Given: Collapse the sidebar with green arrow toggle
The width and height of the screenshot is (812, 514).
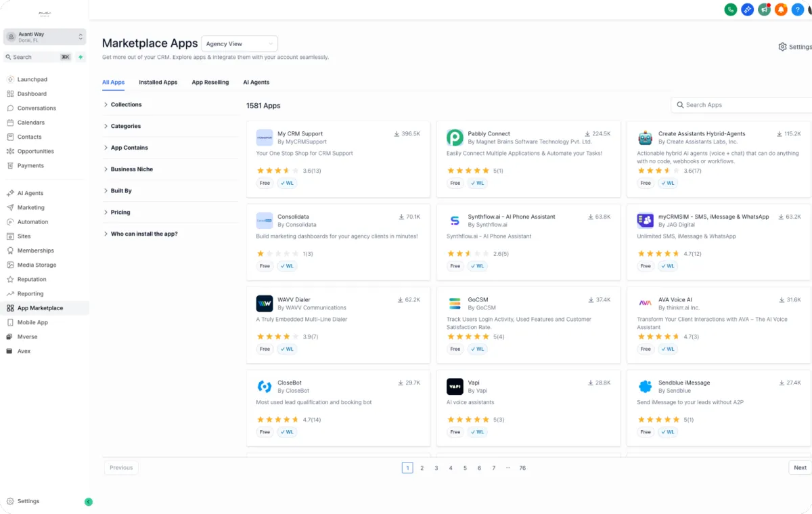Looking at the screenshot, I should coord(89,502).
